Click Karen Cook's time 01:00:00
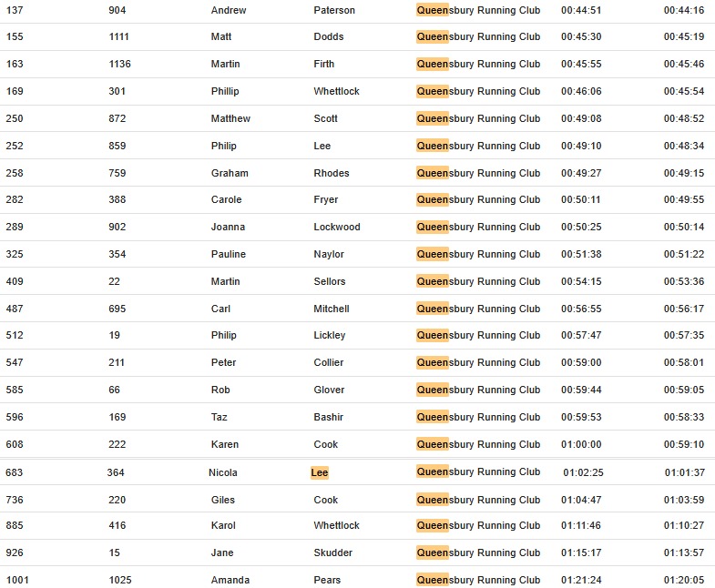Viewport: 715px width, 588px height. pos(581,444)
